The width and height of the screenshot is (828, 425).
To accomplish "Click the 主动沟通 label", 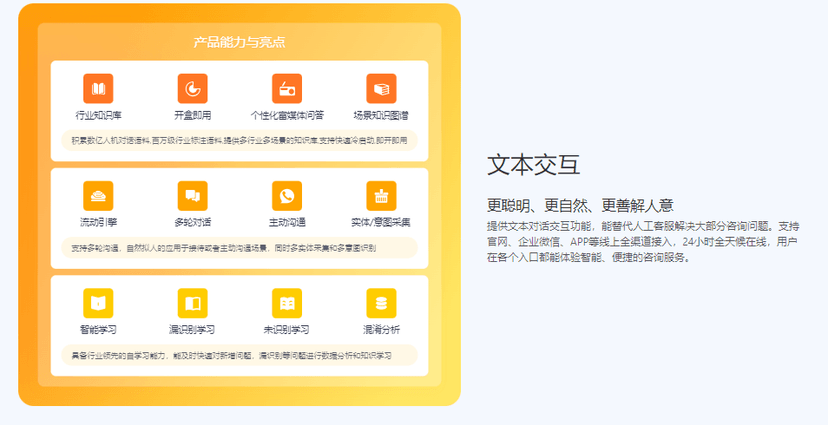I will [287, 222].
